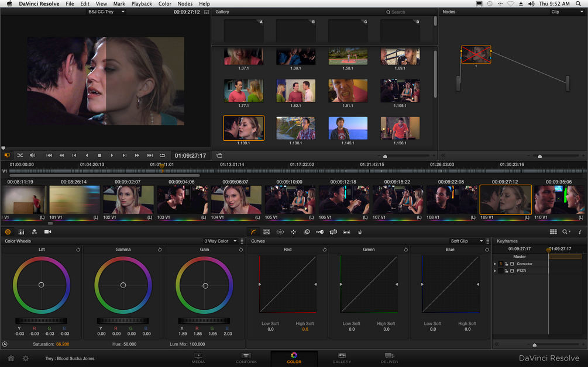Open the Stereo 3D glasses palette
Screen dimensions: 588x367
pyautogui.click(x=347, y=231)
